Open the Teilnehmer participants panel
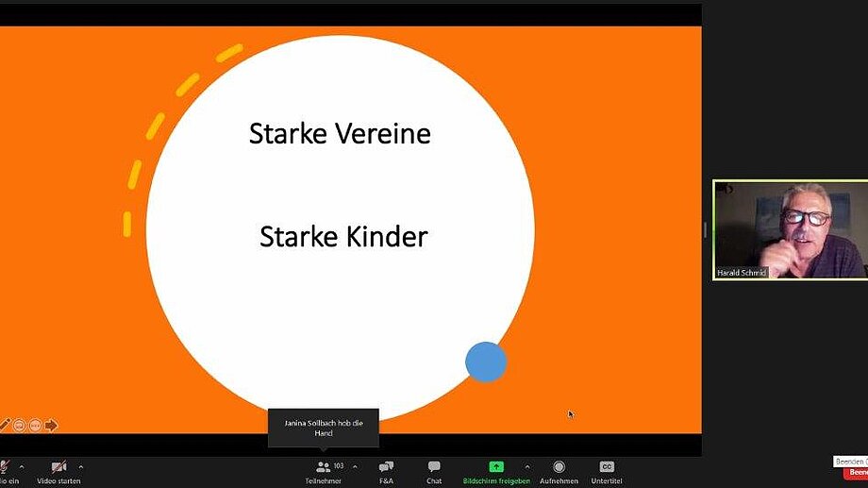 click(x=324, y=466)
